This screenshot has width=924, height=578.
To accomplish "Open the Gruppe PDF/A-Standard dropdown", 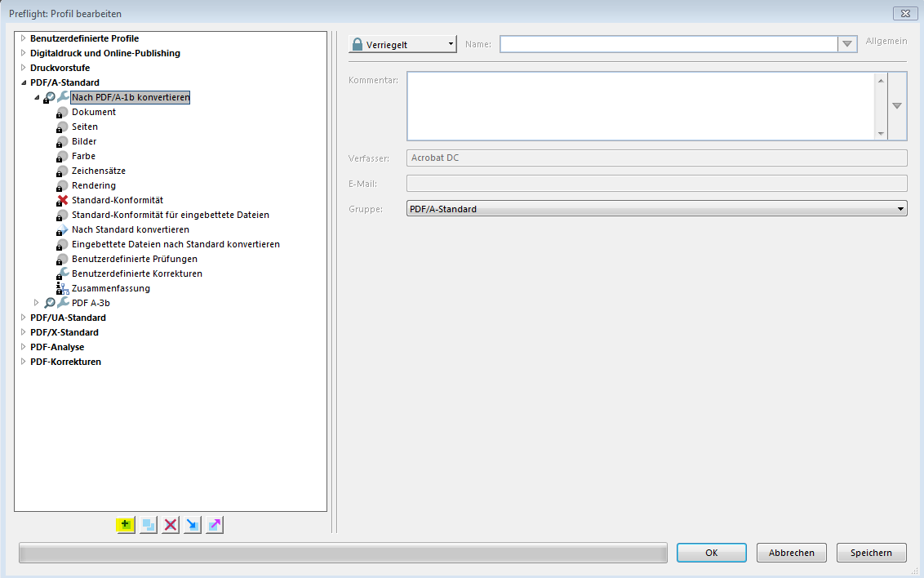I will point(656,208).
